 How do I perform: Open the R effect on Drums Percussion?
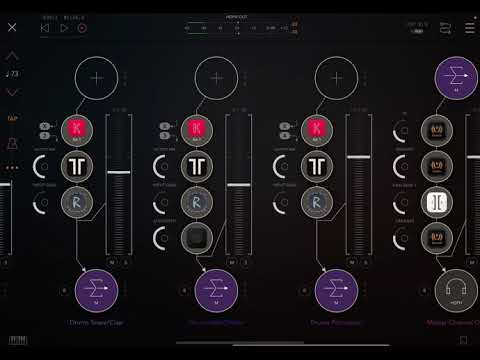pyautogui.click(x=317, y=202)
